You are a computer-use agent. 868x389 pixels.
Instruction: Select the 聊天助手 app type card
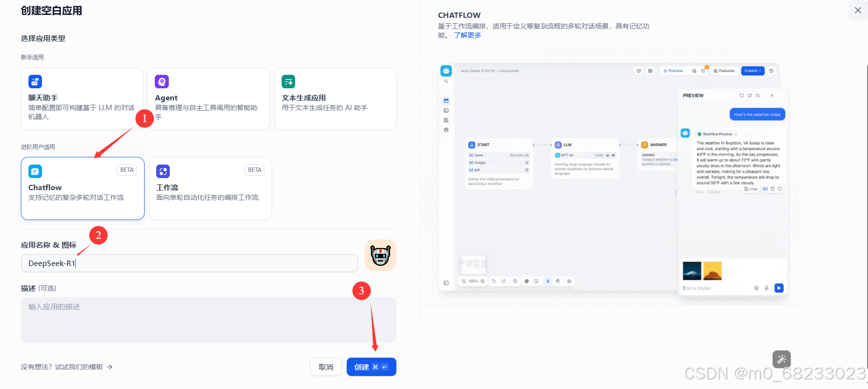tap(82, 98)
